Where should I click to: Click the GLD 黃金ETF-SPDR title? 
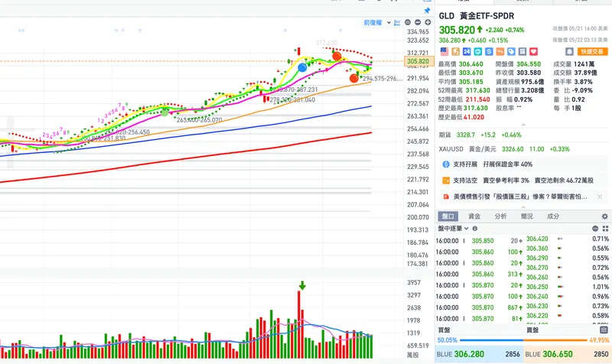click(476, 16)
